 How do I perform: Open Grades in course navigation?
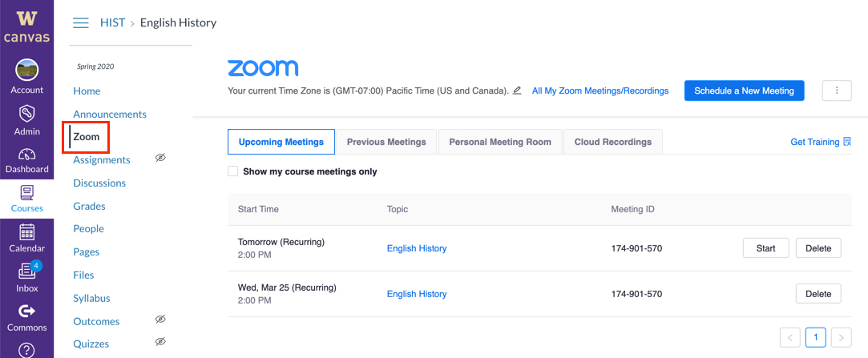pos(89,207)
